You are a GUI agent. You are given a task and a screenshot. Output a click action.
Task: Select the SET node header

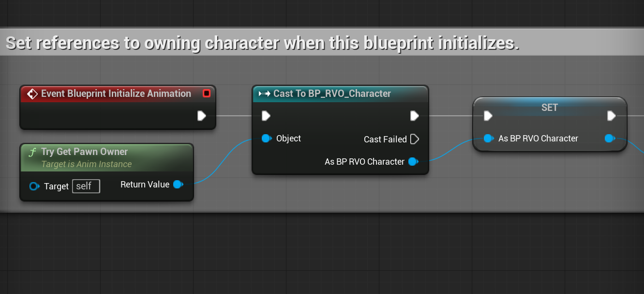pos(550,108)
